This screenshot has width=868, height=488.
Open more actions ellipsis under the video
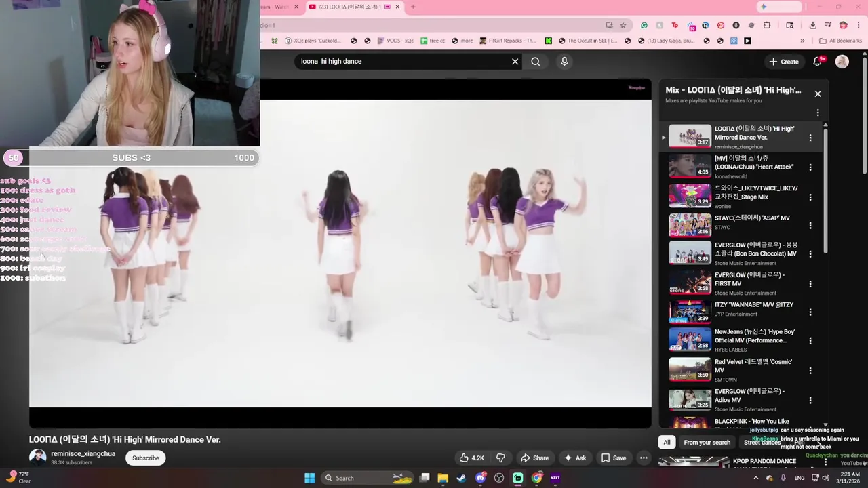[644, 457]
